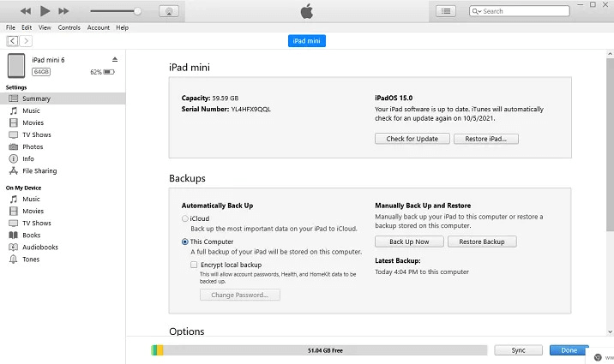
Task: Open AirPlay output icon
Action: click(170, 11)
